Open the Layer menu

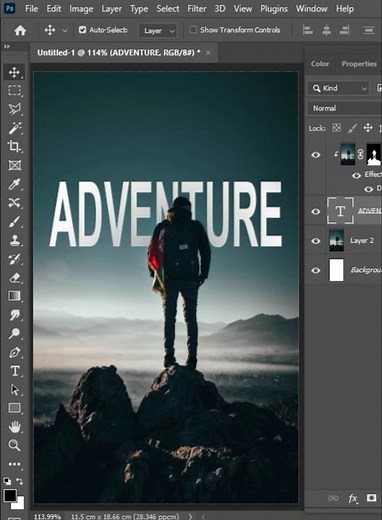pos(112,9)
